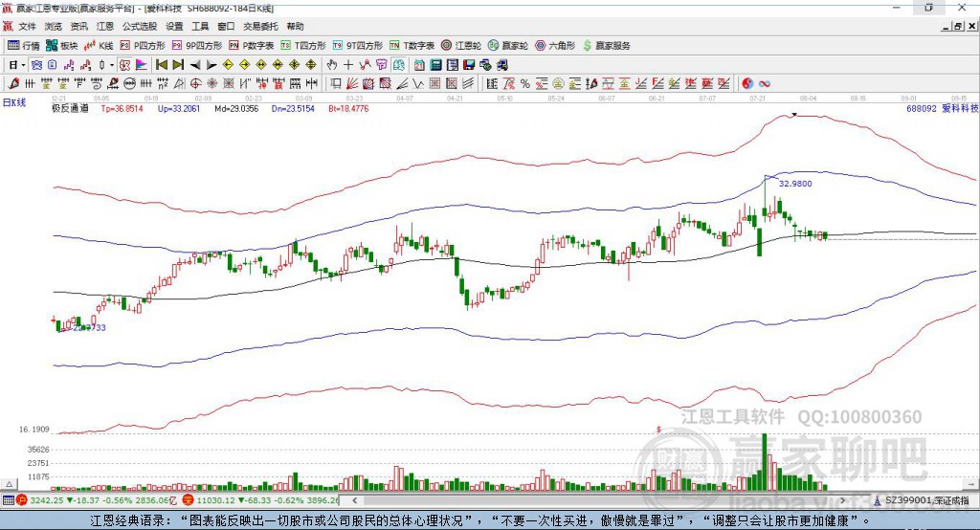Expand the 日 period dropdown arrow

pos(23,65)
